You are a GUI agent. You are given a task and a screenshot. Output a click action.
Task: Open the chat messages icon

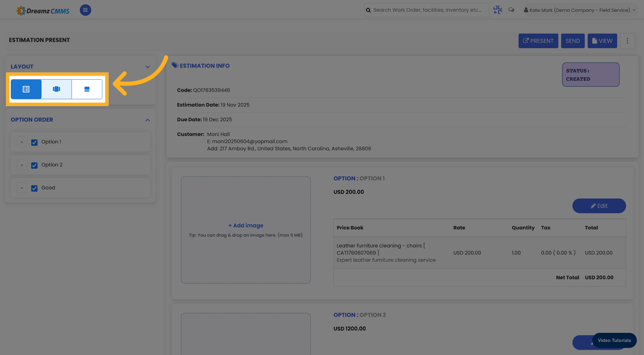511,10
